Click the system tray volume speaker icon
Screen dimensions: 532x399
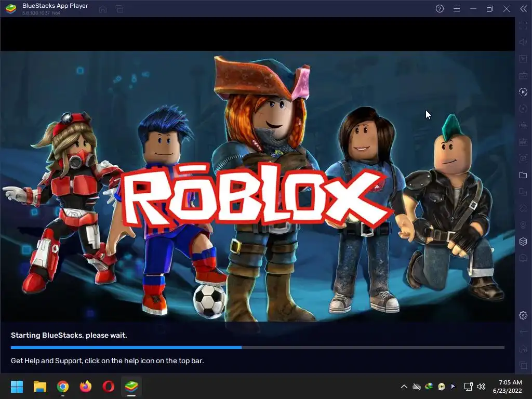[x=481, y=387]
